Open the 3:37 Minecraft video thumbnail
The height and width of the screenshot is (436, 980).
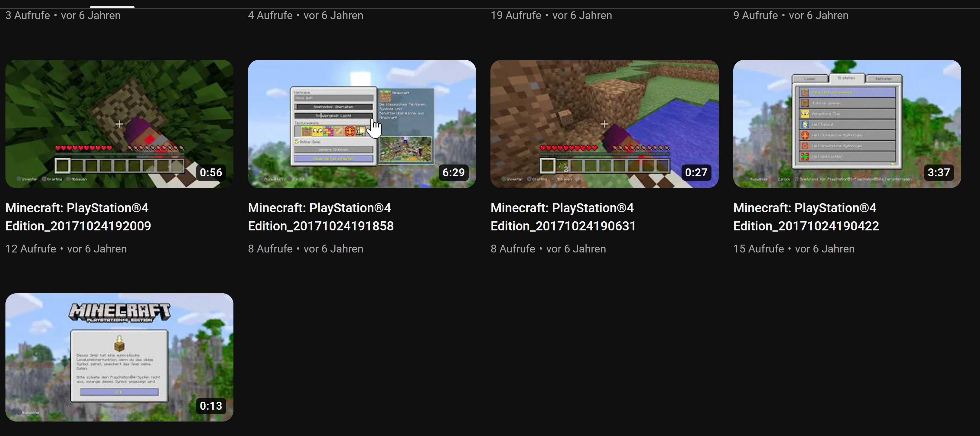(x=847, y=124)
